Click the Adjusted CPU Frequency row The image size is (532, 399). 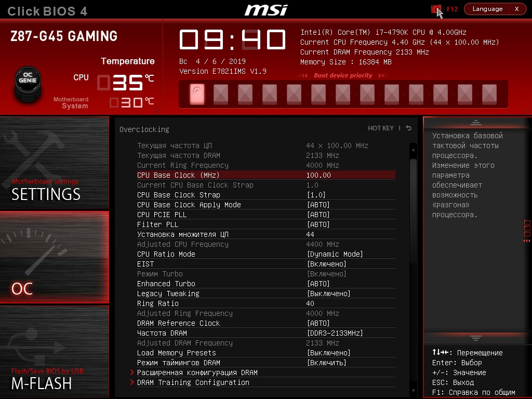pos(266,244)
